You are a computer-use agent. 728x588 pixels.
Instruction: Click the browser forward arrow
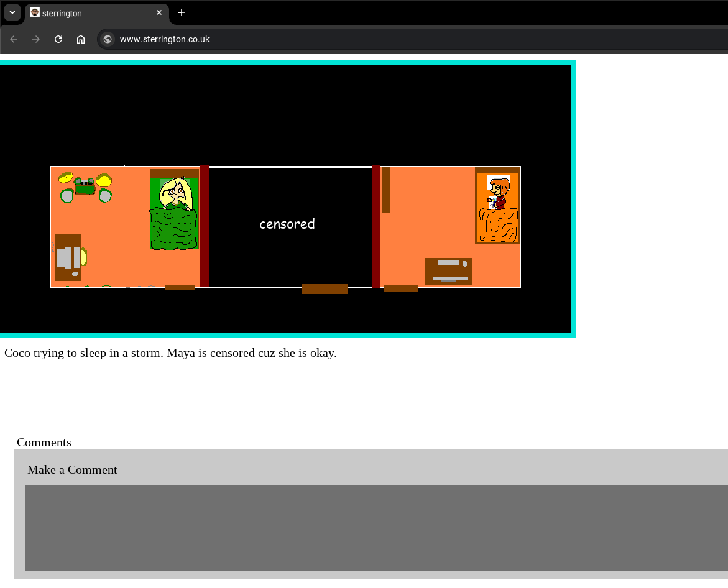(36, 39)
